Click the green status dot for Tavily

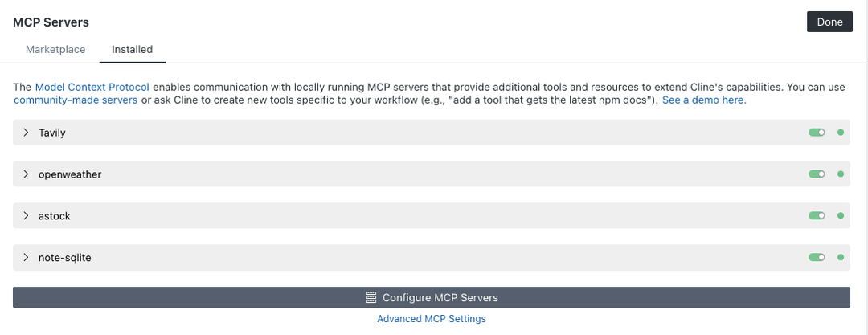pyautogui.click(x=841, y=133)
